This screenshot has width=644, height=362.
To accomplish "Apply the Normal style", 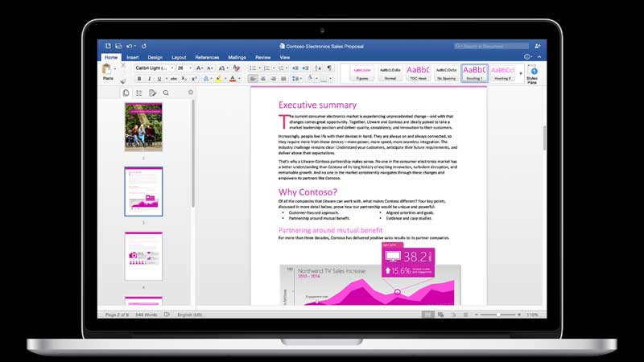I will [x=390, y=73].
